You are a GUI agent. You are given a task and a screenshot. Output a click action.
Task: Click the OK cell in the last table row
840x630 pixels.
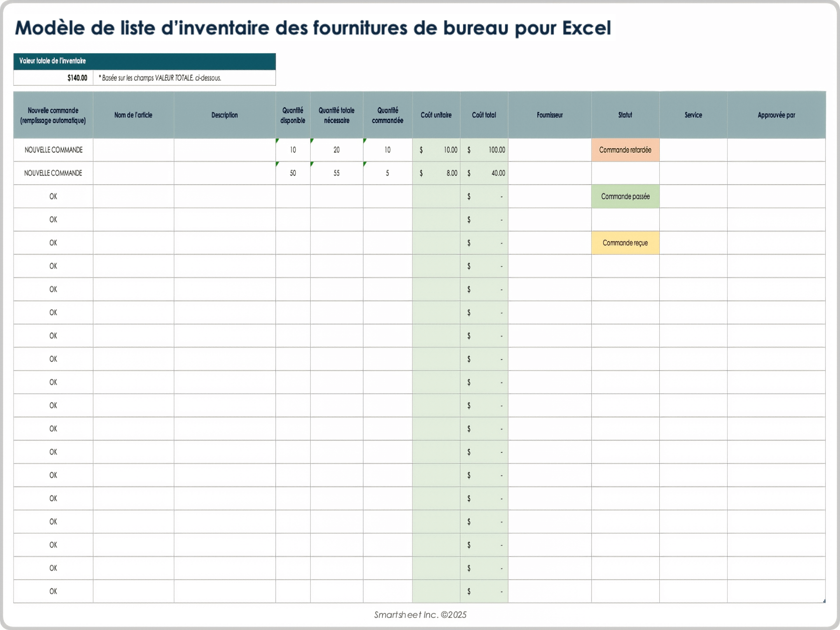pos(53,591)
